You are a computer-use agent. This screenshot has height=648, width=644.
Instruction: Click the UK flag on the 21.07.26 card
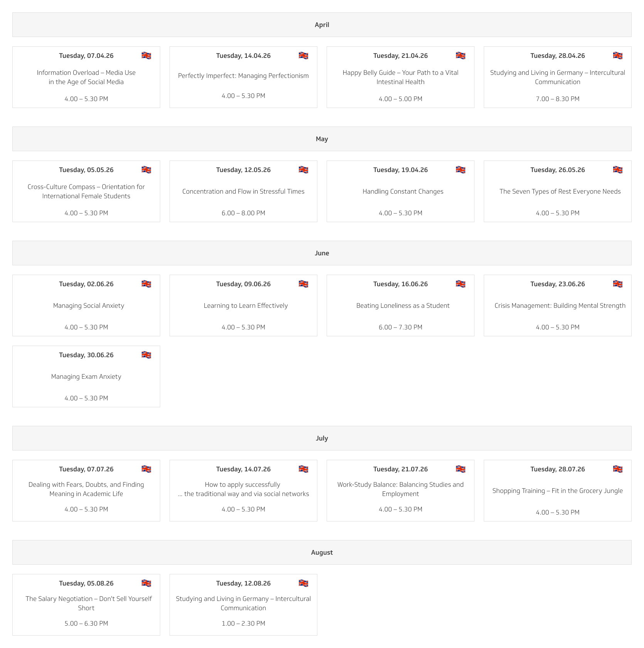click(460, 469)
